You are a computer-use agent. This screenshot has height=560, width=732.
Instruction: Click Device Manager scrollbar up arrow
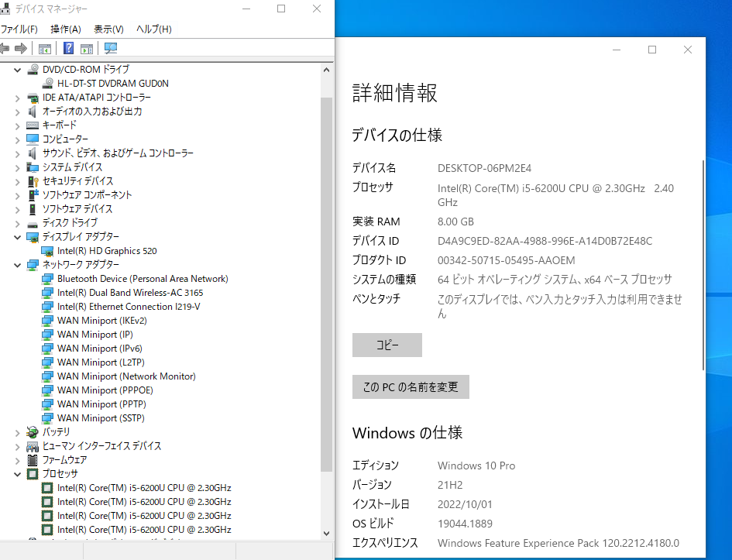326,70
